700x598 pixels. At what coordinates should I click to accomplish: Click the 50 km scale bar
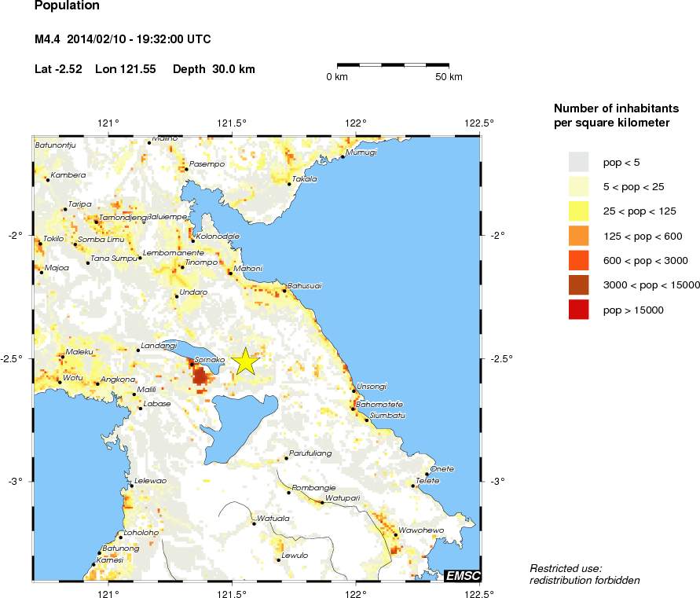393,64
